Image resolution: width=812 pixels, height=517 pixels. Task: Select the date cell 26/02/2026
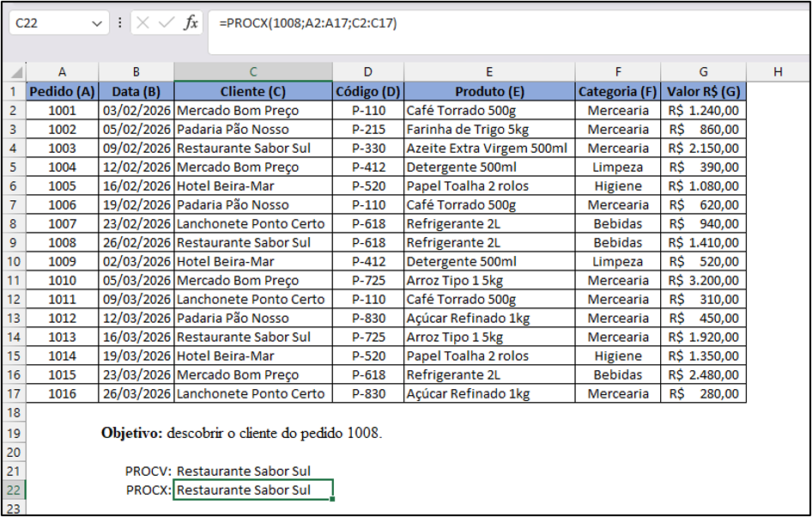[136, 242]
